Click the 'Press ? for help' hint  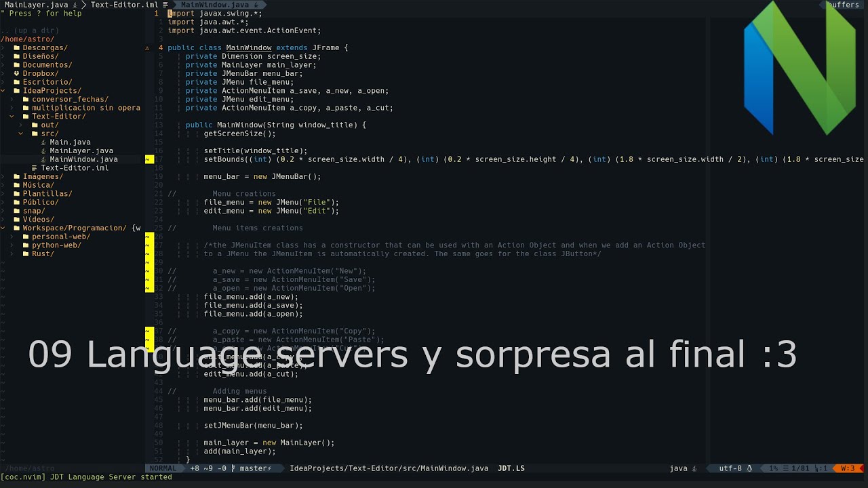[x=41, y=14]
